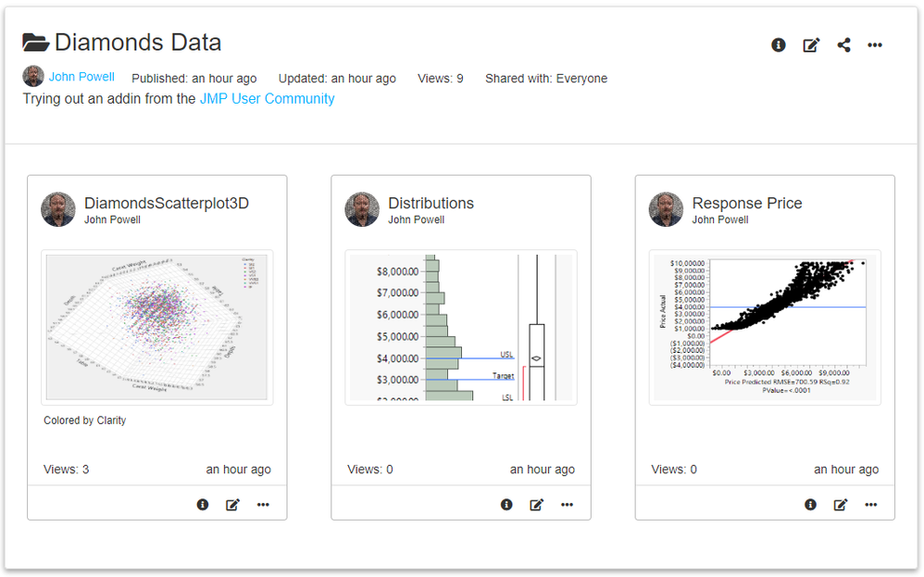
Task: Show info for Response Price card
Action: [810, 505]
